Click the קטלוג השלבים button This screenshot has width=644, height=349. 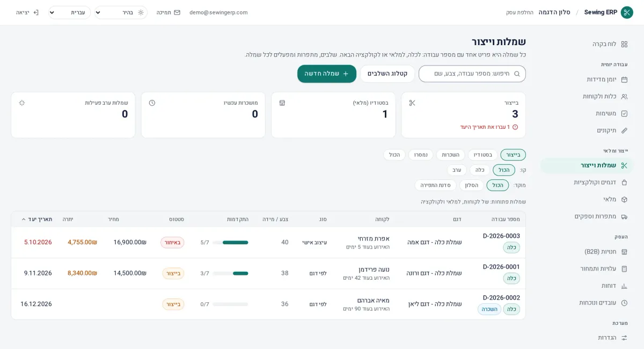(387, 74)
